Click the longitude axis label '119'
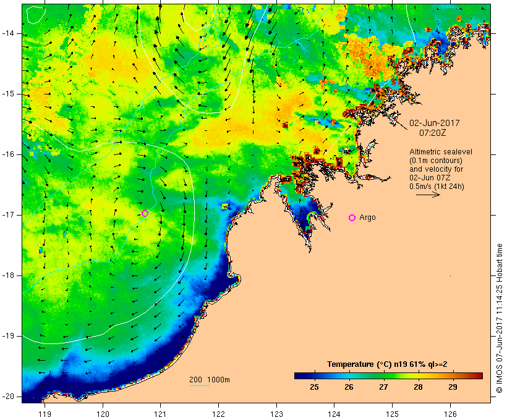Image resolution: width=507 pixels, height=420 pixels. pos(45,414)
